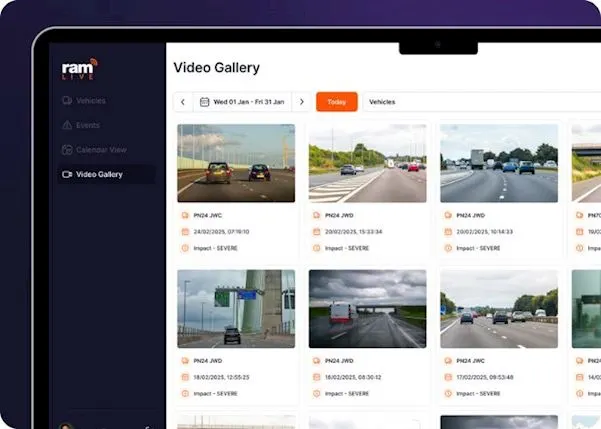This screenshot has width=601, height=429.
Task: Click vehicle icon on 18/02/2025, 12:55:23 card
Action: [x=185, y=361]
